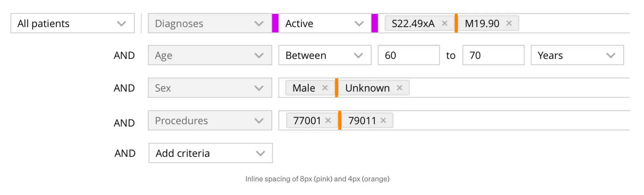The image size is (644, 195).
Task: Click the minimum age field showing 60
Action: [408, 55]
